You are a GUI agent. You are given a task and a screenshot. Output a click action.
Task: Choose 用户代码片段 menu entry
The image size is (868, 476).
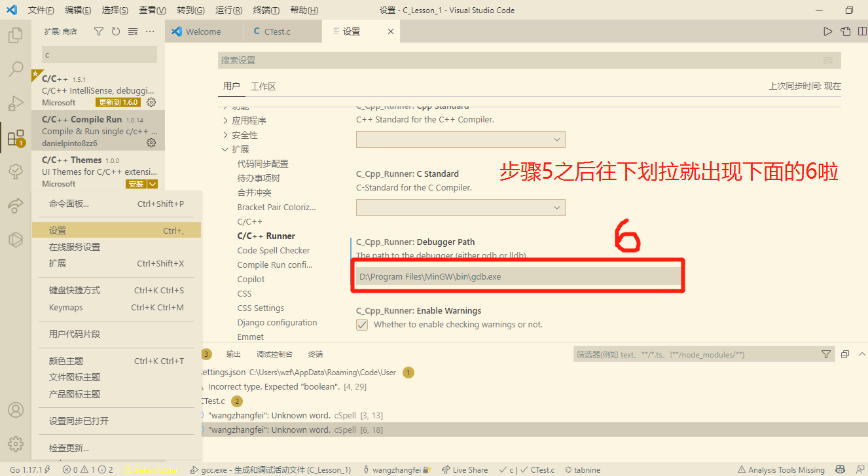pos(117,334)
